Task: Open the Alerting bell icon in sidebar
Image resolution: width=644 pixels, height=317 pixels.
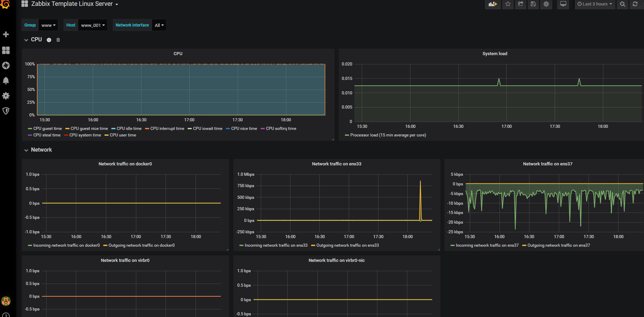Action: pos(6,81)
